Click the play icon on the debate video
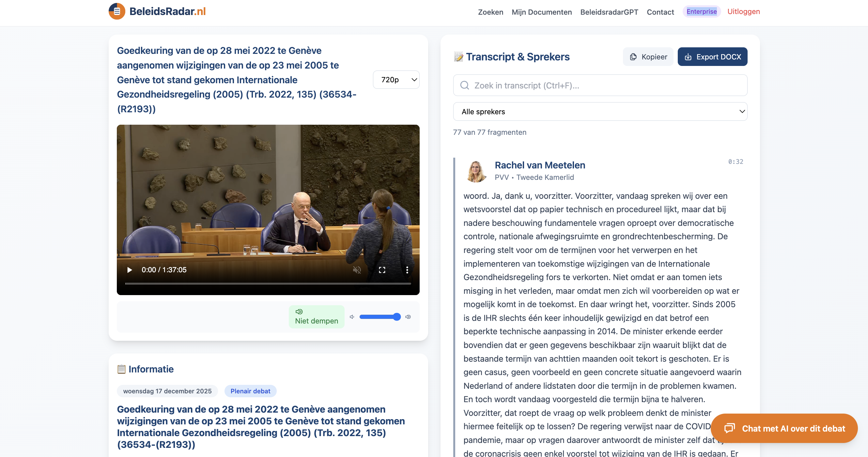The image size is (868, 457). coord(130,270)
